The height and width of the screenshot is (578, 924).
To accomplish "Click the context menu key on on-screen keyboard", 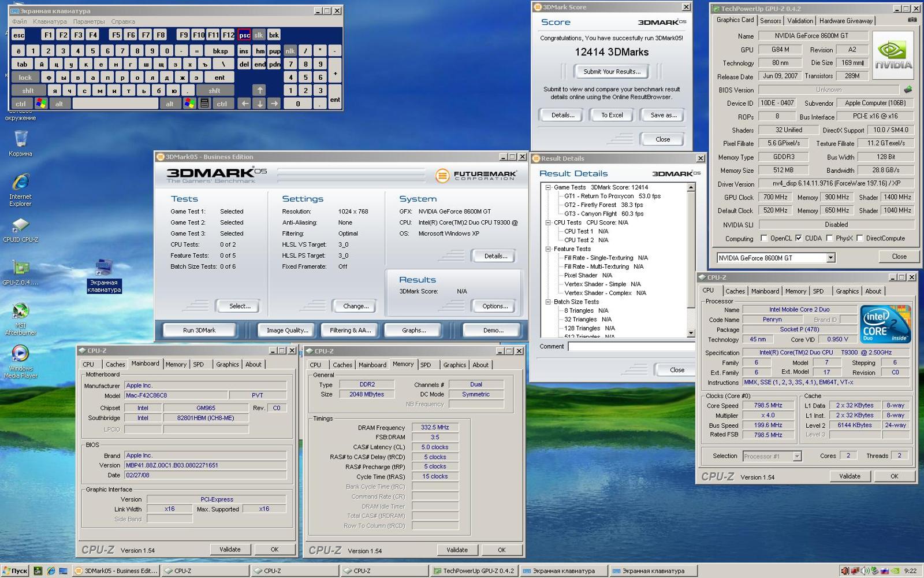I will (204, 103).
